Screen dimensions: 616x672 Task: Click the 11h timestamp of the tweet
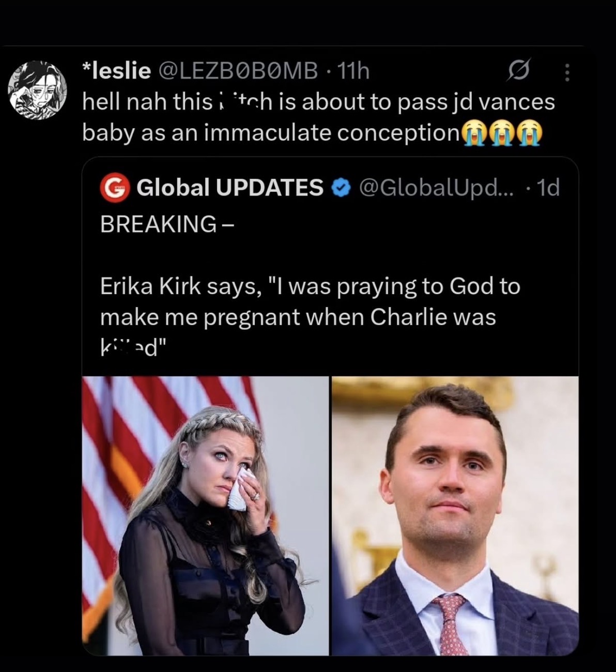353,71
